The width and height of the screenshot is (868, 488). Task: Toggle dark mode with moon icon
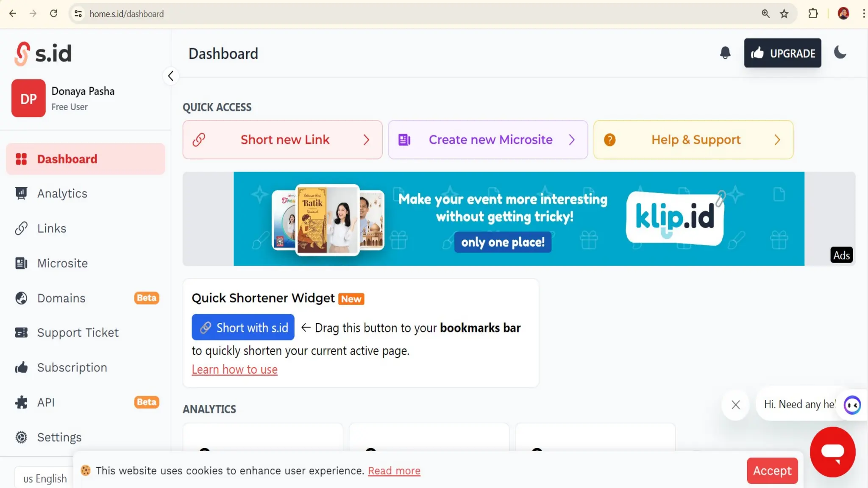[x=840, y=53]
